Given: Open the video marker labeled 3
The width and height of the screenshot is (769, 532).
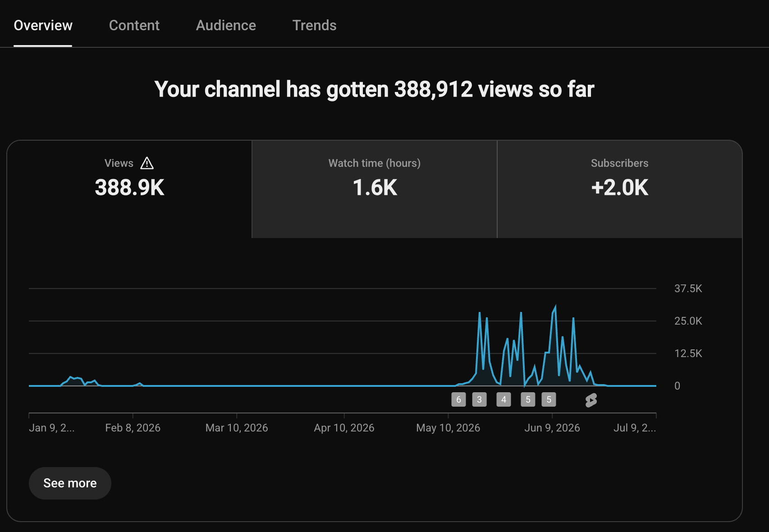Looking at the screenshot, I should pos(479,399).
